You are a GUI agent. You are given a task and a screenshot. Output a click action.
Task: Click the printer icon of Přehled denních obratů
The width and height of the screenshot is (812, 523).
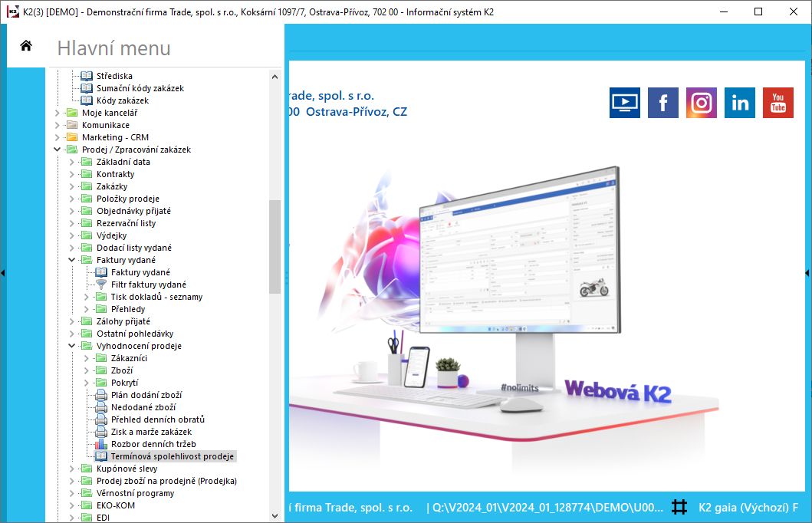pyautogui.click(x=101, y=420)
